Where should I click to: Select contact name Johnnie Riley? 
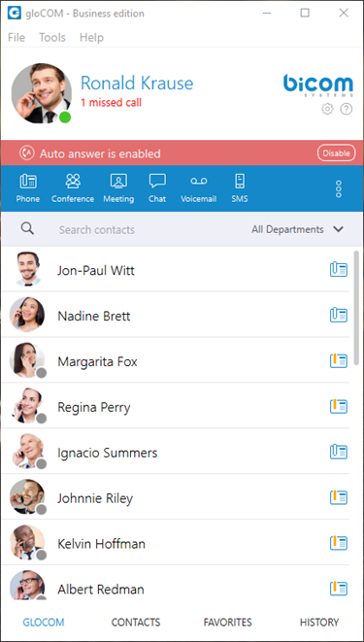click(95, 498)
